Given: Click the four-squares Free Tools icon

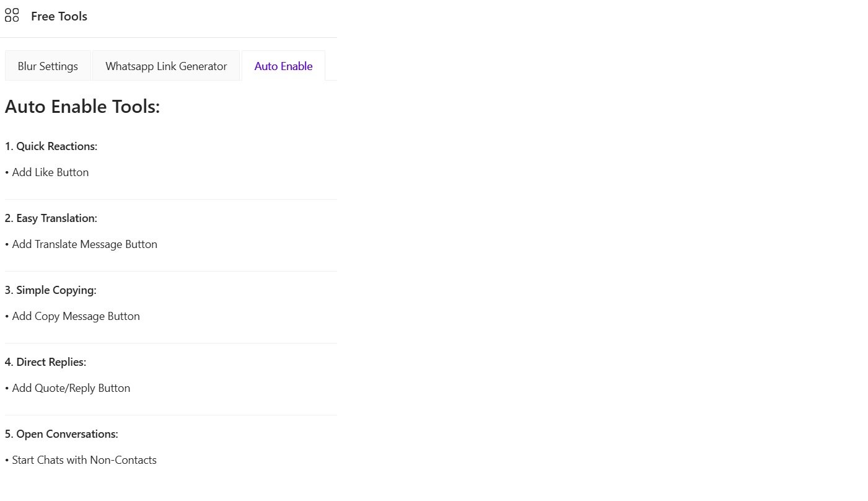Looking at the screenshot, I should [11, 15].
